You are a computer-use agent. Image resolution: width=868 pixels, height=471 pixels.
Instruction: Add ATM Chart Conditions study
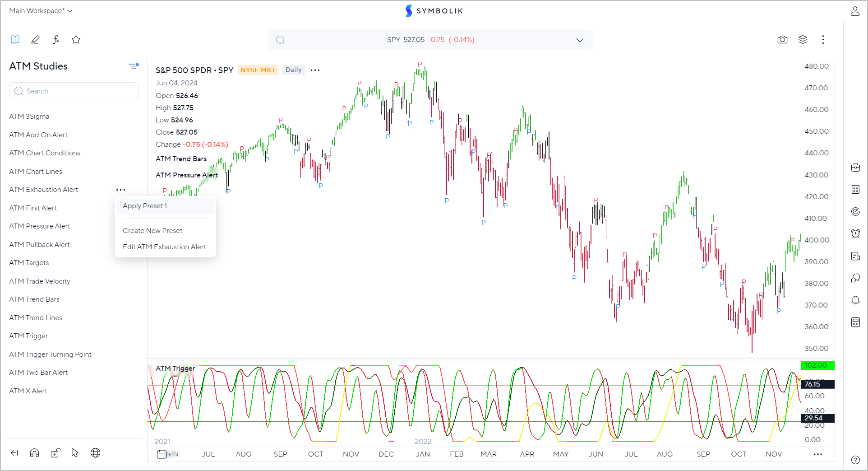point(45,153)
